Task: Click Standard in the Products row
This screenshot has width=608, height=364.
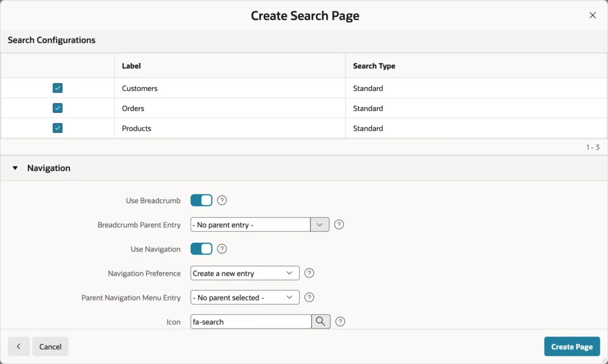Action: coord(368,128)
